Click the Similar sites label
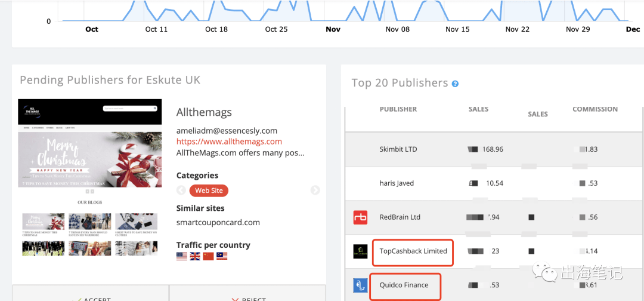 (200, 208)
